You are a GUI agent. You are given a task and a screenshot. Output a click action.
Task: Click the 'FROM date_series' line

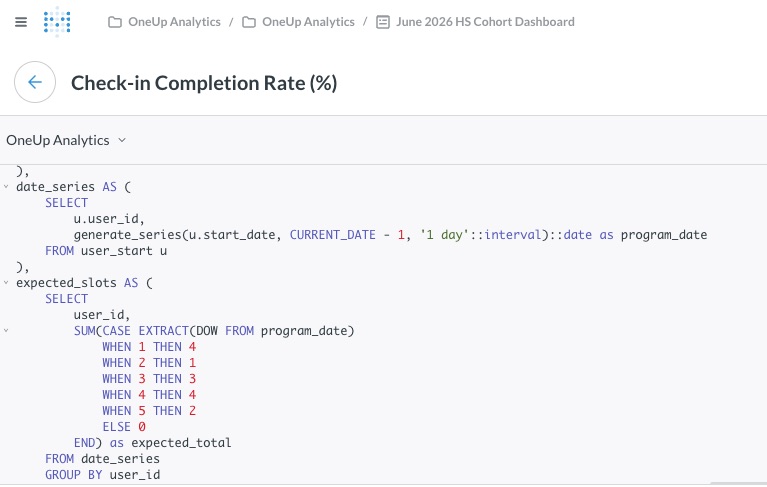(102, 459)
